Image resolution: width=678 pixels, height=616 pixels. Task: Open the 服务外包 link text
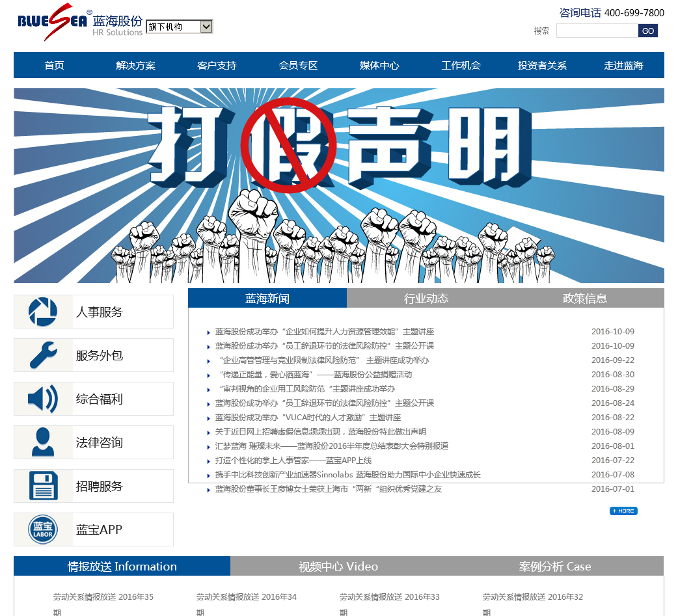click(x=100, y=355)
